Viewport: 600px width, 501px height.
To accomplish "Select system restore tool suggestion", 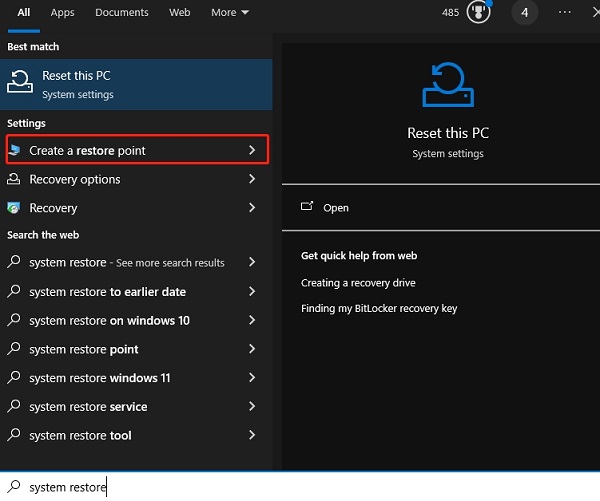I will coord(136,435).
